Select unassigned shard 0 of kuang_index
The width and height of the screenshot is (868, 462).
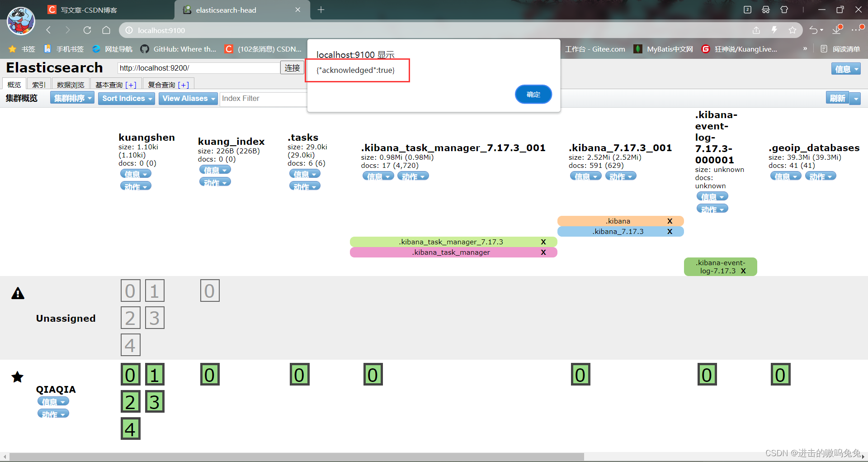click(x=210, y=291)
